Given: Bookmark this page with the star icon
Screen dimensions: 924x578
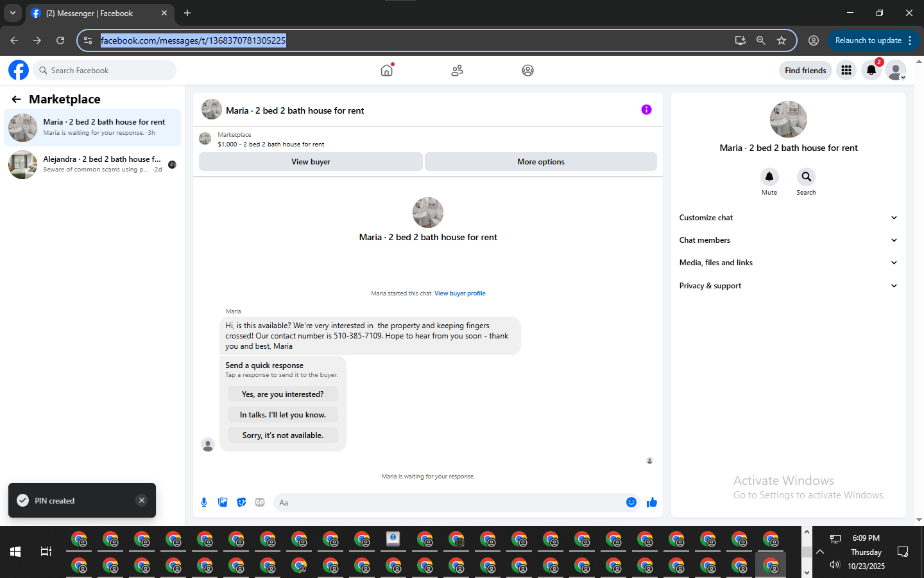Looking at the screenshot, I should click(x=782, y=40).
